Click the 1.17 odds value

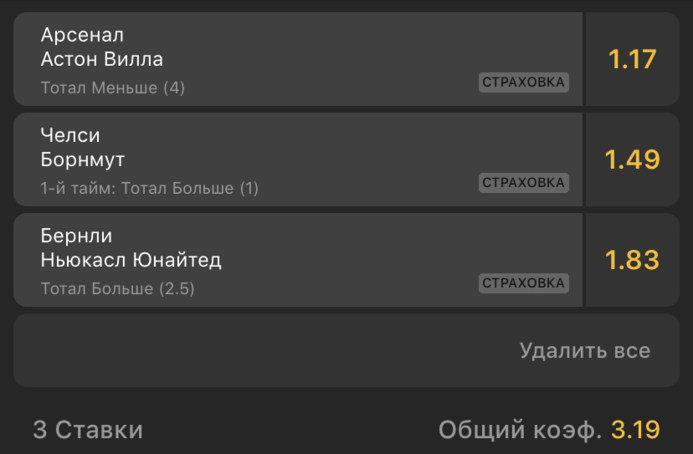(x=632, y=59)
